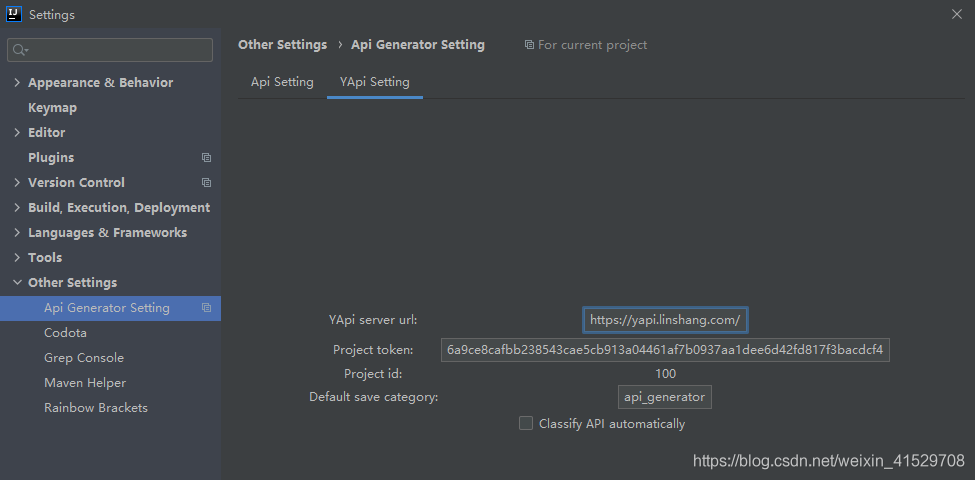The image size is (975, 480).
Task: Select the YApi Setting tab
Action: (375, 82)
